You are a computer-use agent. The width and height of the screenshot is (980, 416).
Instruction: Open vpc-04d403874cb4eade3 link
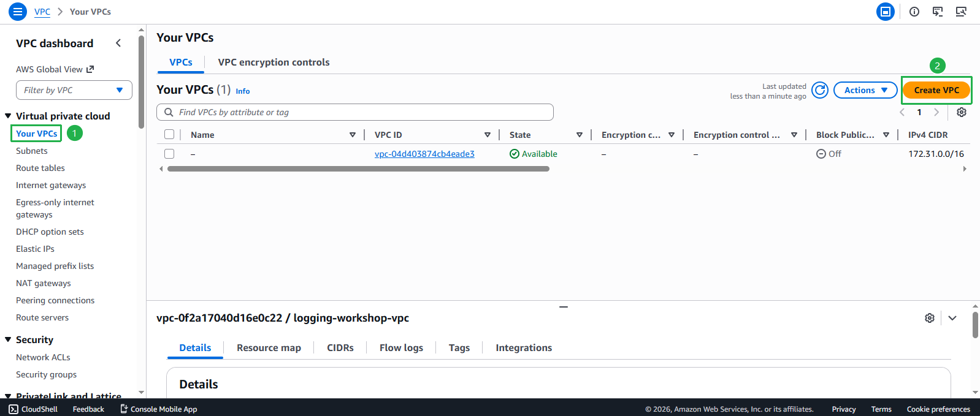coord(424,154)
